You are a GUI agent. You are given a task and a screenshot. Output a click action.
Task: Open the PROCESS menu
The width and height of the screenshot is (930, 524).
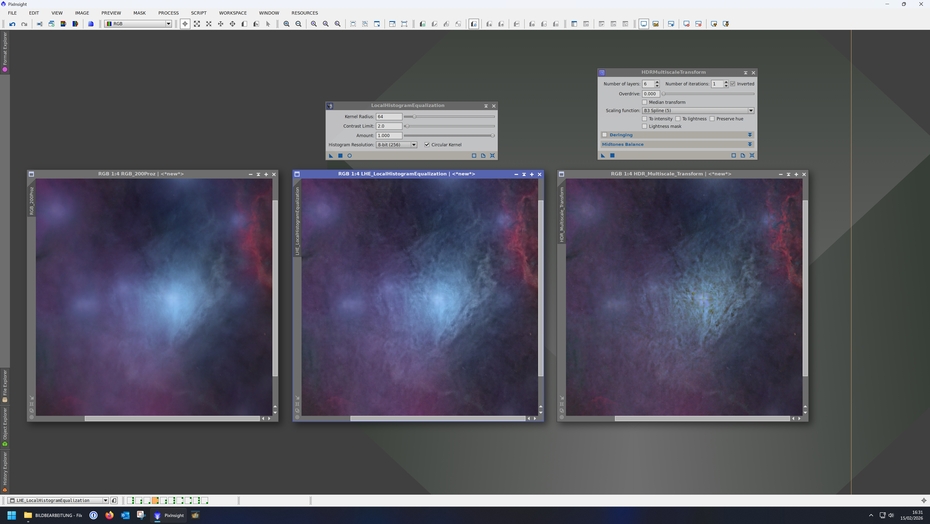(168, 13)
